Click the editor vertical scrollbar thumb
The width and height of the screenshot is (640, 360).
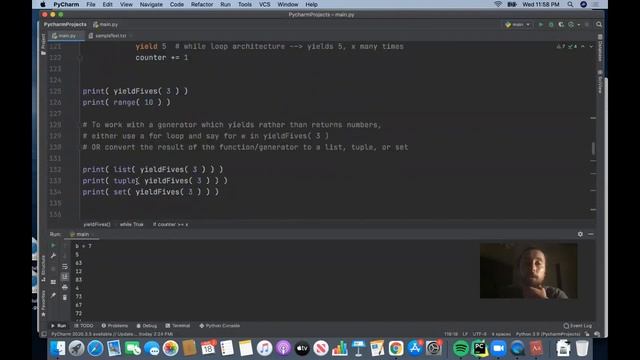click(x=593, y=148)
